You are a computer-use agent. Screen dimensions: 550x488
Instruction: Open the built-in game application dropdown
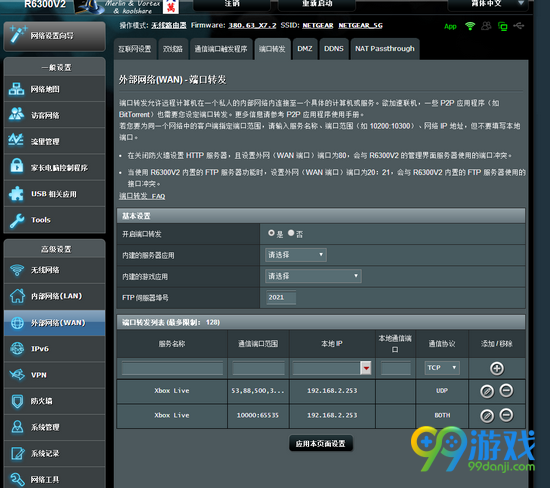(x=313, y=276)
